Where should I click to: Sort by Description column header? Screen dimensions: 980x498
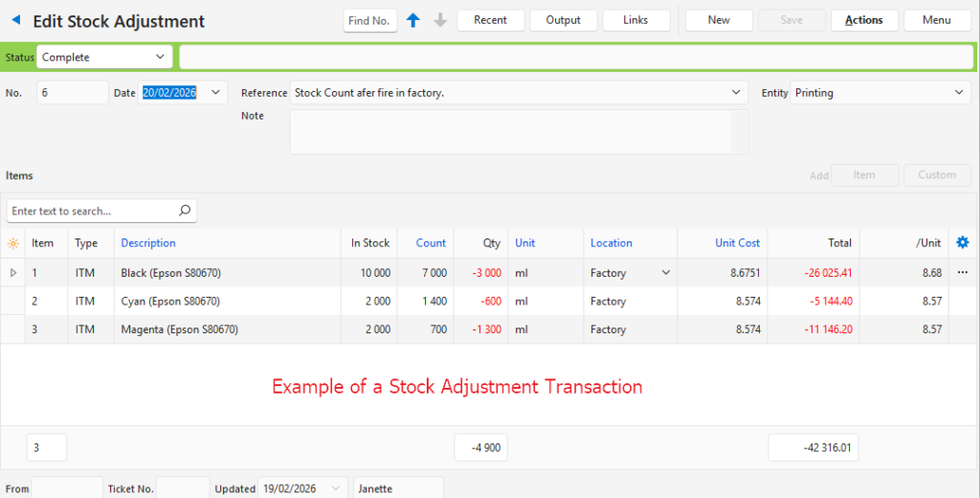[x=148, y=243]
